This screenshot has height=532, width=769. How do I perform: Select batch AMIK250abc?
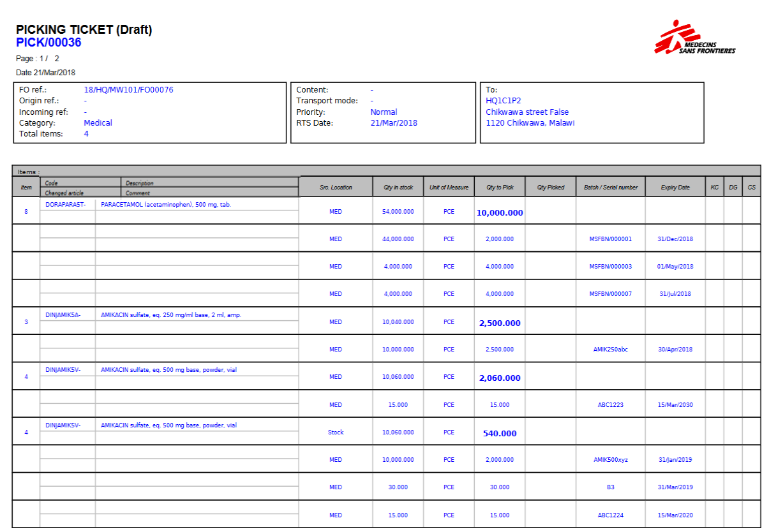point(610,350)
